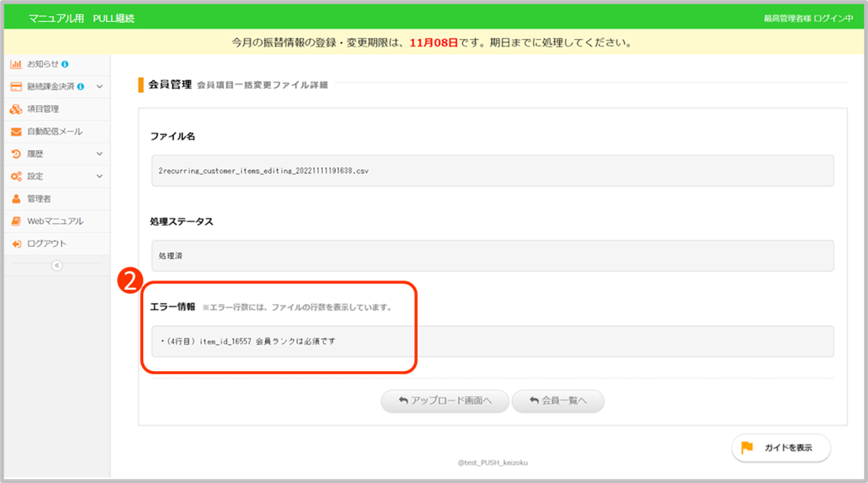Viewport: 868px width, 483px height.
Task: Open the 項目管理 menu item
Action: [43, 109]
